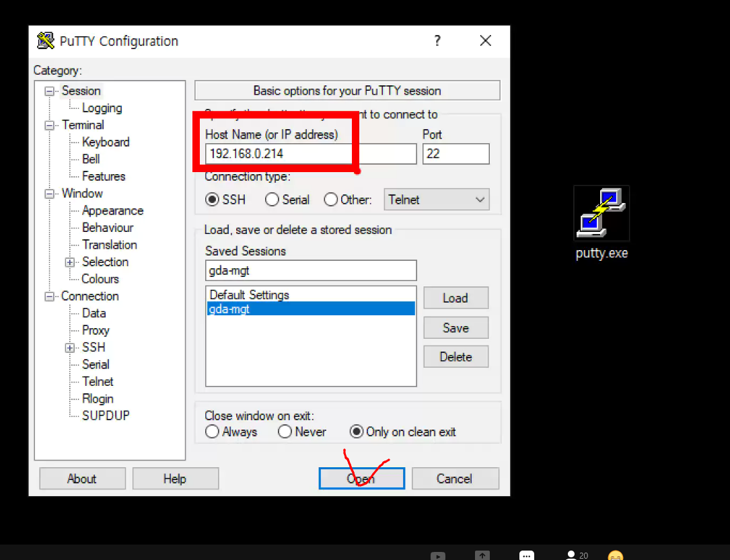Image resolution: width=730 pixels, height=560 pixels.
Task: Click the video play icon in the bottom bar
Action: click(437, 556)
